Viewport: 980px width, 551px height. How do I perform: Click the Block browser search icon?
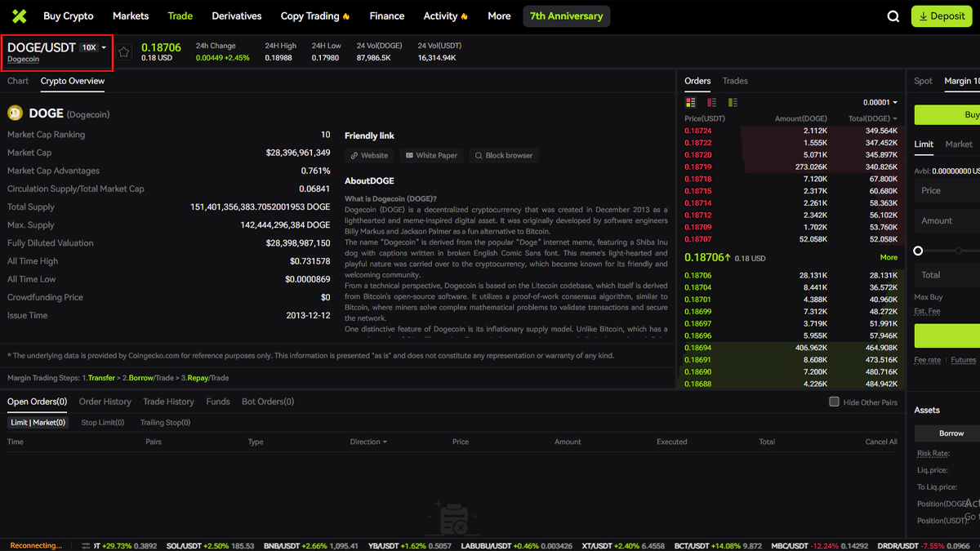pyautogui.click(x=479, y=155)
